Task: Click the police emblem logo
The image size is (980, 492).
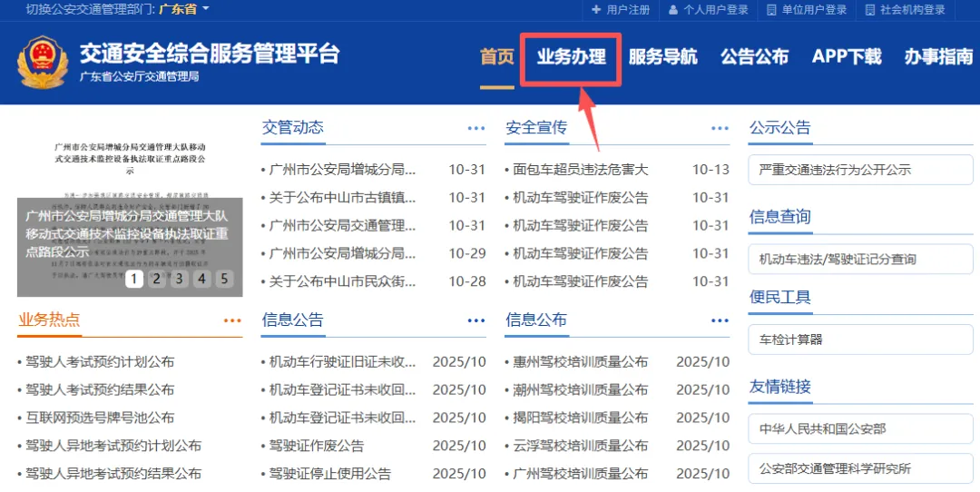Action: click(x=43, y=64)
